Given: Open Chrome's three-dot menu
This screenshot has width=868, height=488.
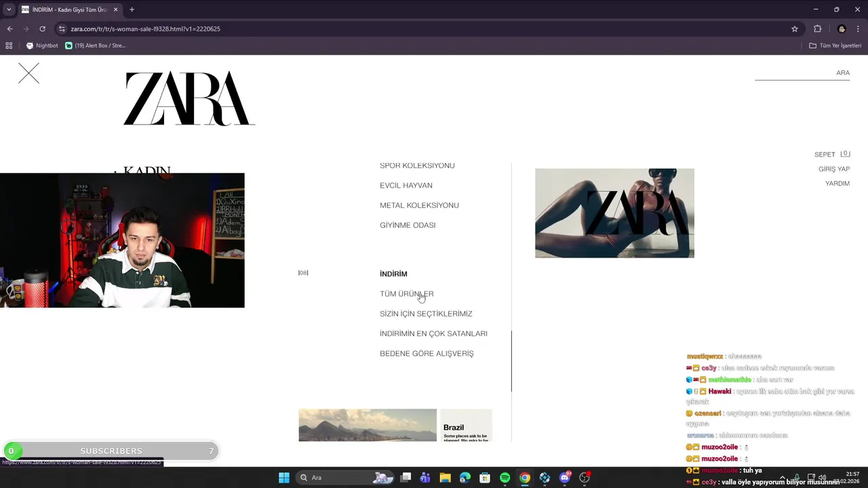Looking at the screenshot, I should pos(859,29).
